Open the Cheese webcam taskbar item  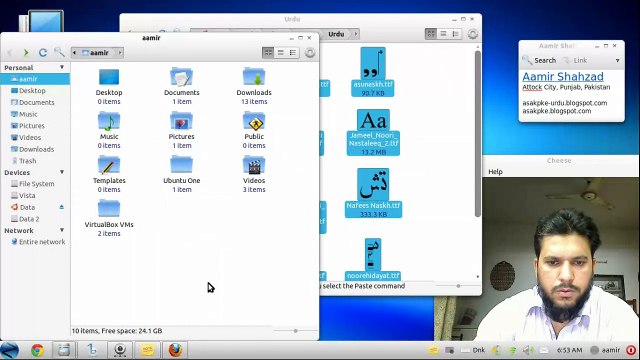(120, 350)
